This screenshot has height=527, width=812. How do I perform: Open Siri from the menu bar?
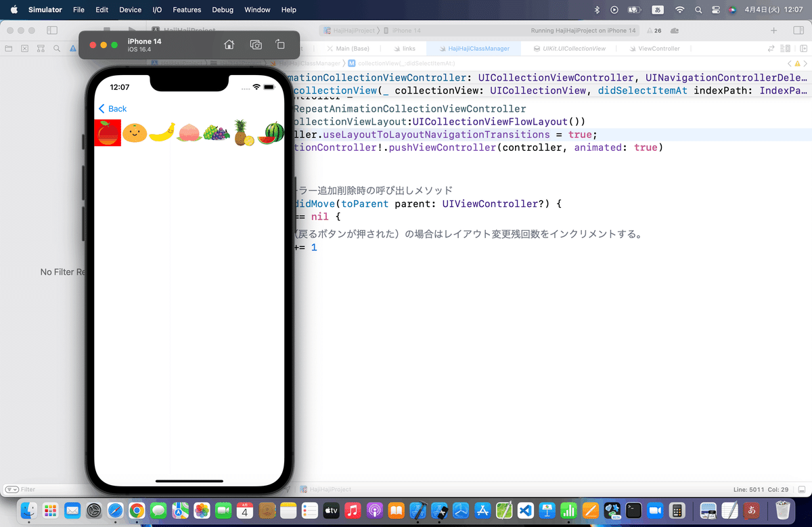(732, 10)
